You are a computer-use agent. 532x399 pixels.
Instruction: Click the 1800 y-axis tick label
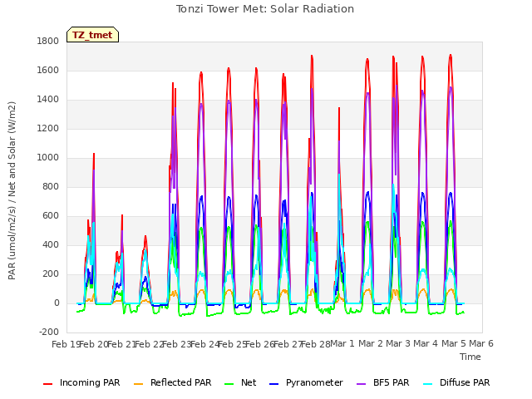pyautogui.click(x=48, y=41)
